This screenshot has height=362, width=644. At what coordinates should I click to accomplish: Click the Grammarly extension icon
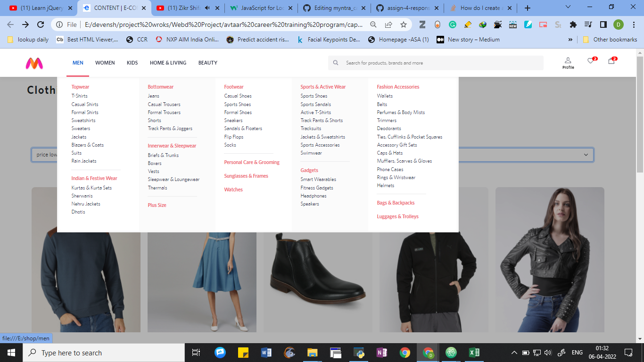point(453,25)
